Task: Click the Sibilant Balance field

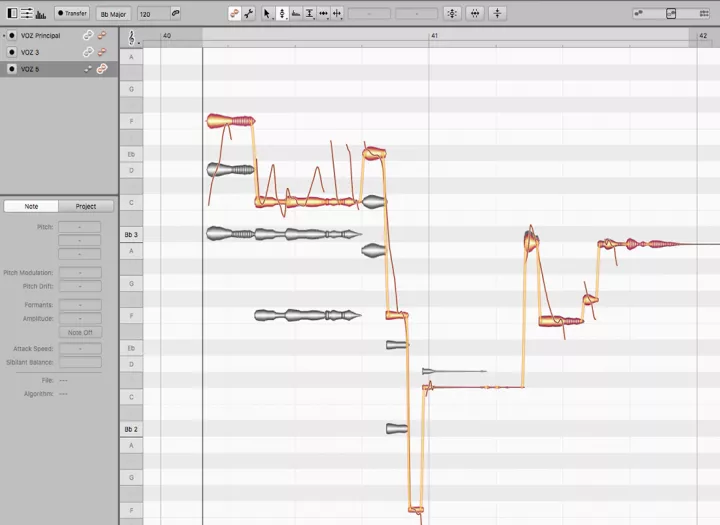Action: click(80, 362)
